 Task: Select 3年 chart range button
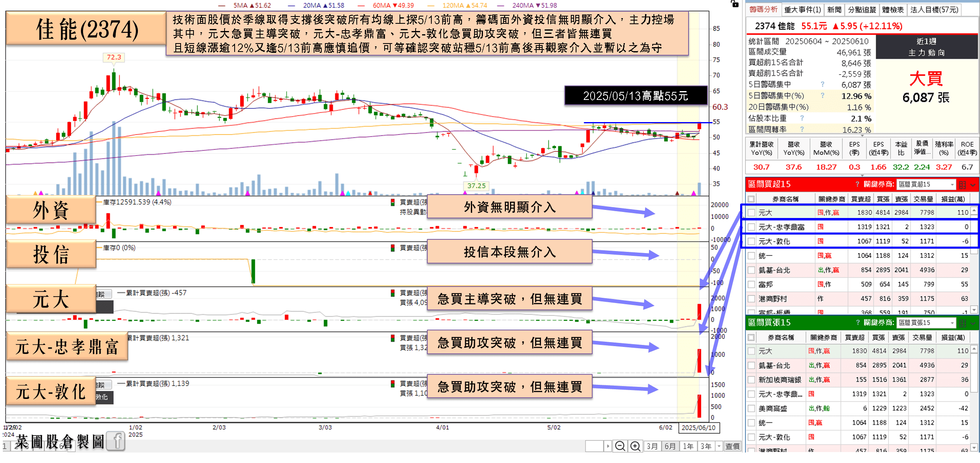coord(706,446)
